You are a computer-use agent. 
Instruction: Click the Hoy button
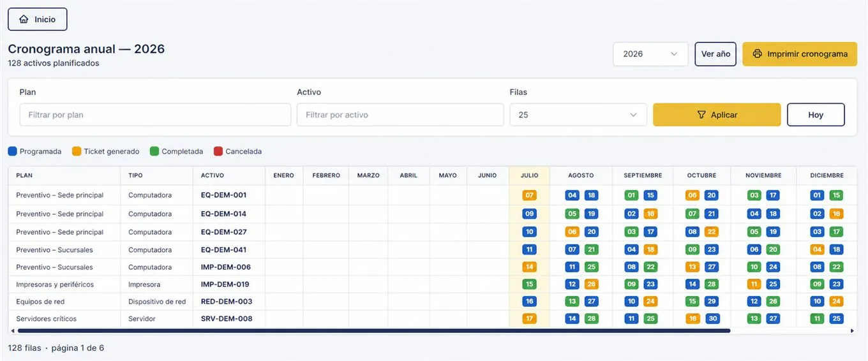(x=816, y=115)
